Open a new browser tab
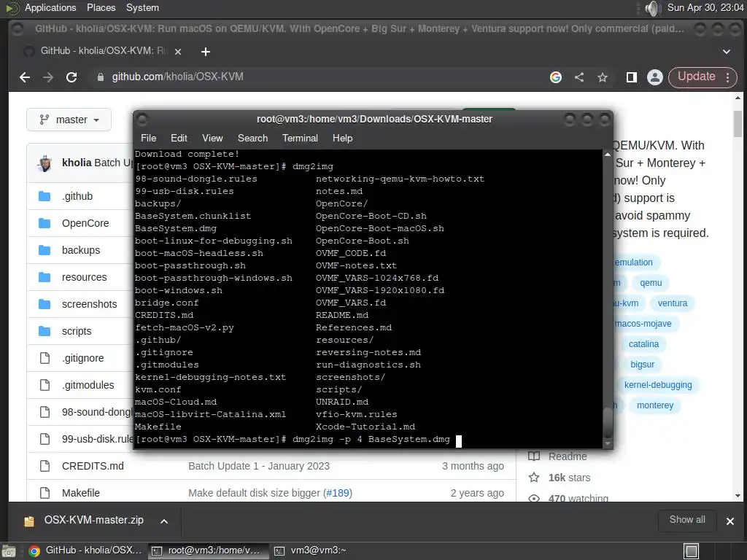The width and height of the screenshot is (747, 560). click(x=205, y=52)
